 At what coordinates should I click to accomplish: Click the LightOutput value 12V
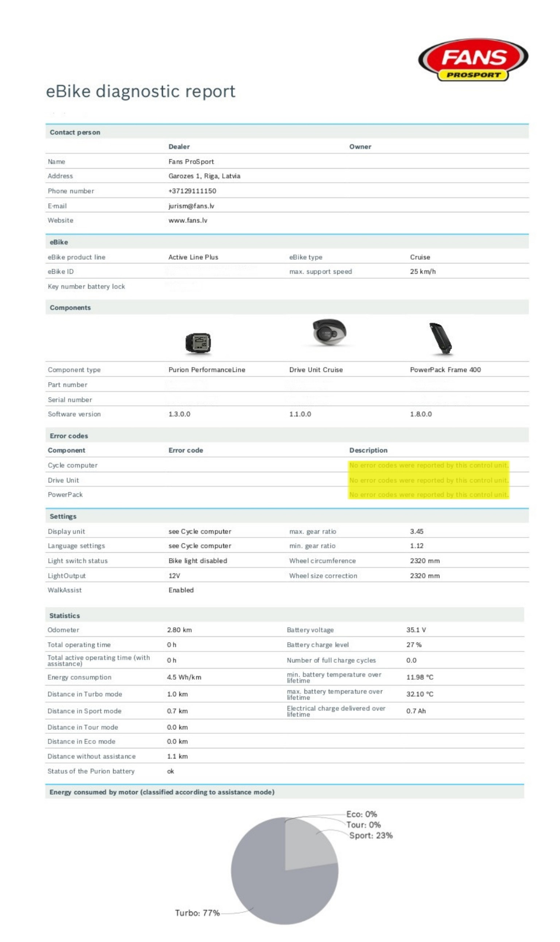[x=174, y=576]
